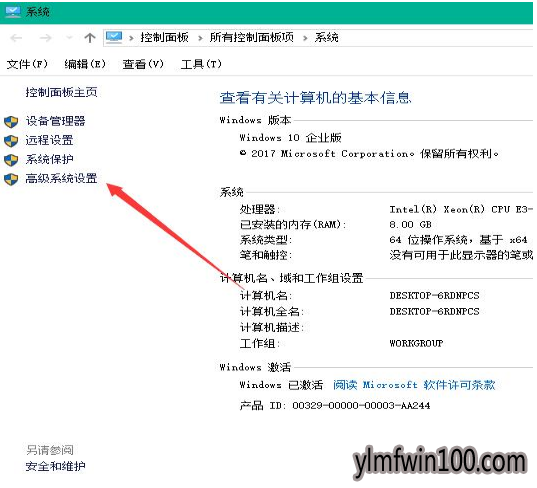Open 控制面板主页 link
Viewport: 537px width, 488px height.
(61, 92)
